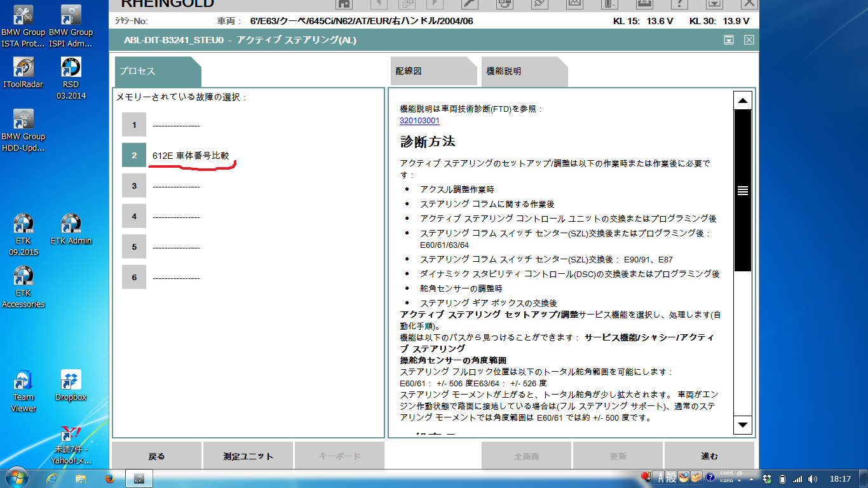Viewport: 868px width, 488px height.
Task: Select the ISTA application taskbar button
Action: click(139, 478)
